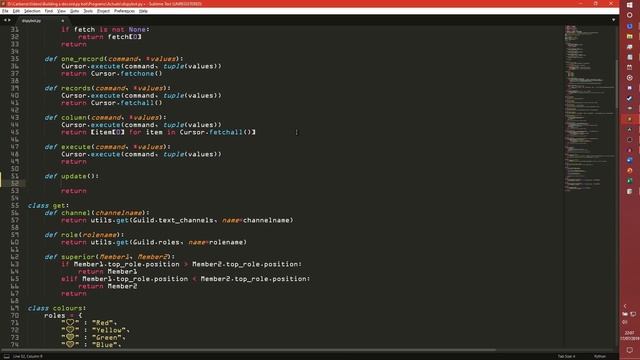Click the '"Red"' roles entry line
640x360 pixels.
[89, 323]
